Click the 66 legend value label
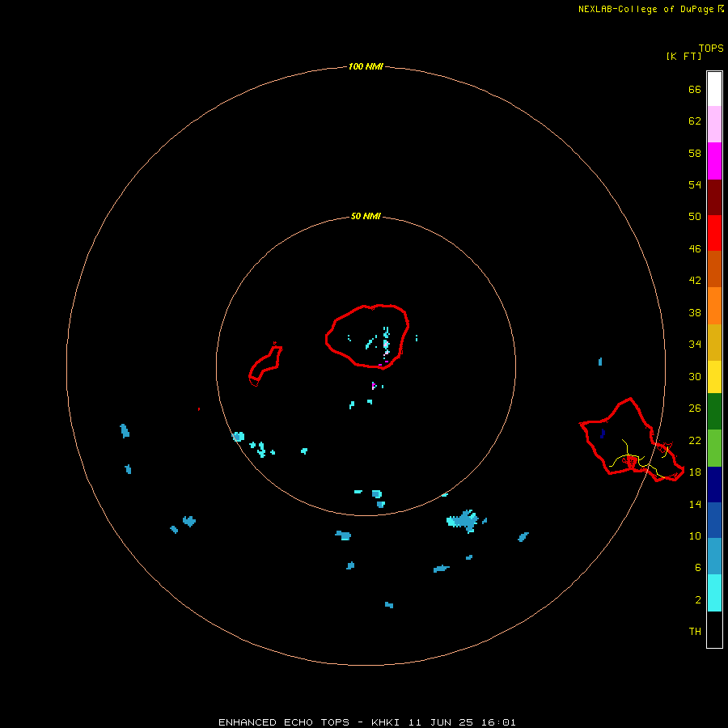Screen dimensions: 728x728 click(695, 89)
